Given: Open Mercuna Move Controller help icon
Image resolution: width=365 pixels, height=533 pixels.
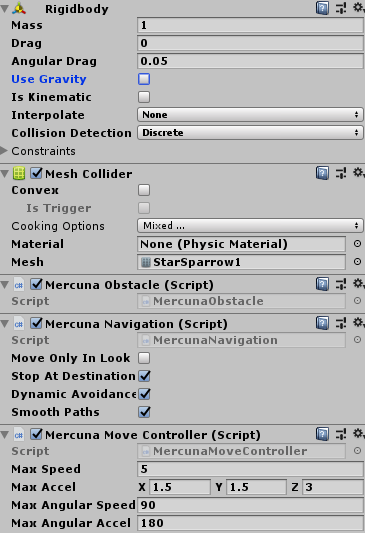Looking at the screenshot, I should 322,434.
